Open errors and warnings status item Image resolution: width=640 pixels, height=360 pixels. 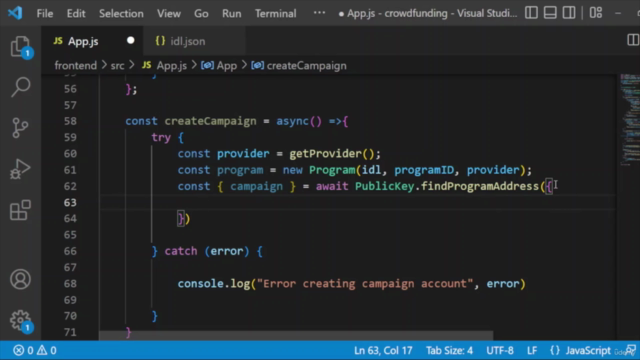coord(35,350)
